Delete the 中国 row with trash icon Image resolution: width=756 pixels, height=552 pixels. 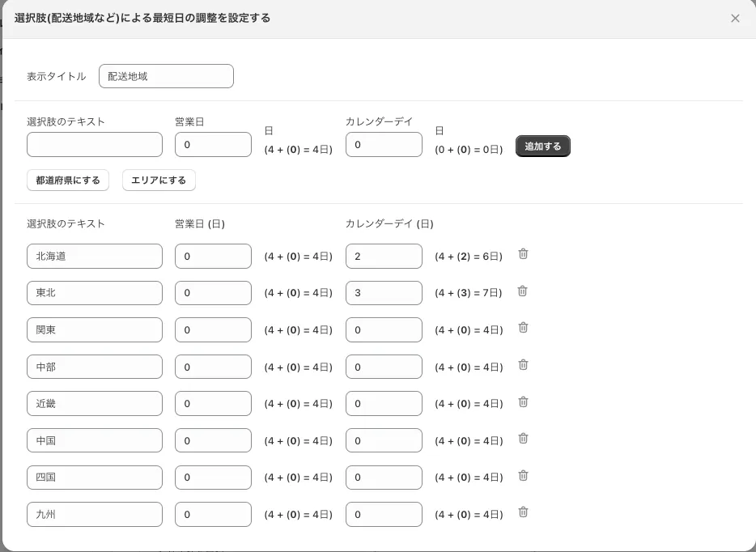[523, 439]
